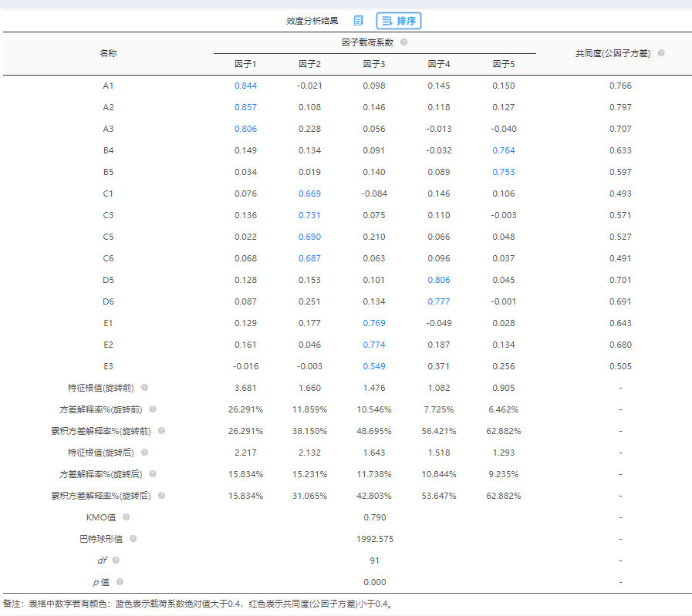
Task: Click help icon next to 巴特球形值
Action: click(x=133, y=539)
